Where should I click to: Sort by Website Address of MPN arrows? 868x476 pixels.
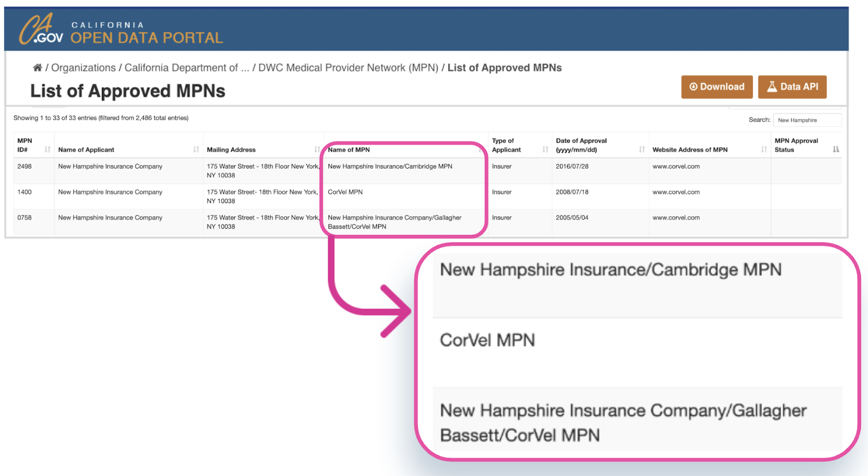pos(764,150)
